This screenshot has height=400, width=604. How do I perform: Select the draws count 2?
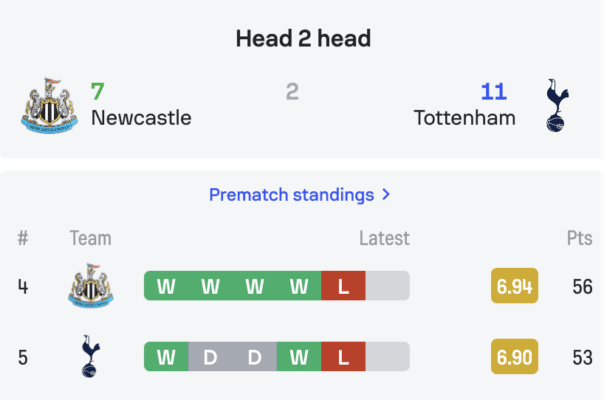(x=292, y=91)
